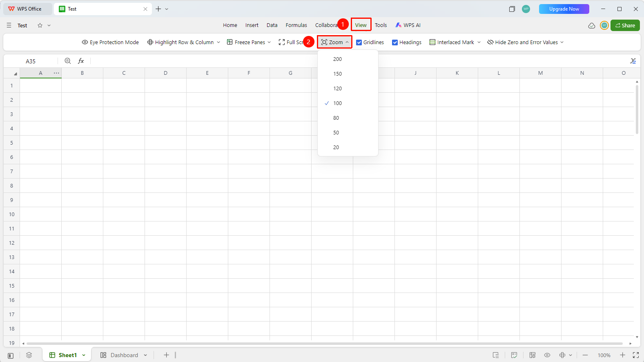
Task: Select column C header
Action: [x=124, y=73]
